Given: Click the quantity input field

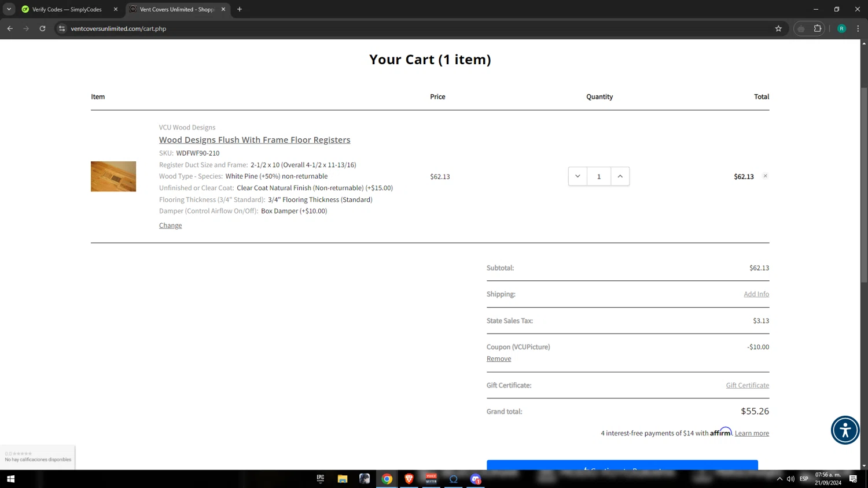Looking at the screenshot, I should point(599,176).
